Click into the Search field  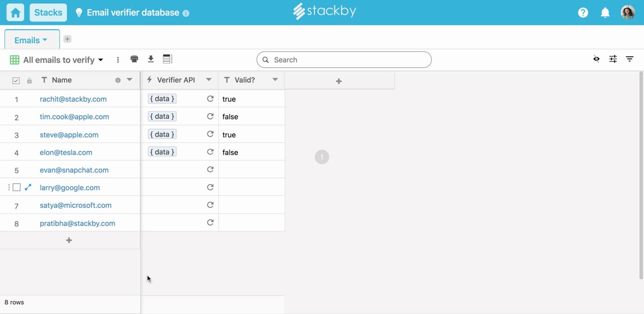click(x=344, y=60)
